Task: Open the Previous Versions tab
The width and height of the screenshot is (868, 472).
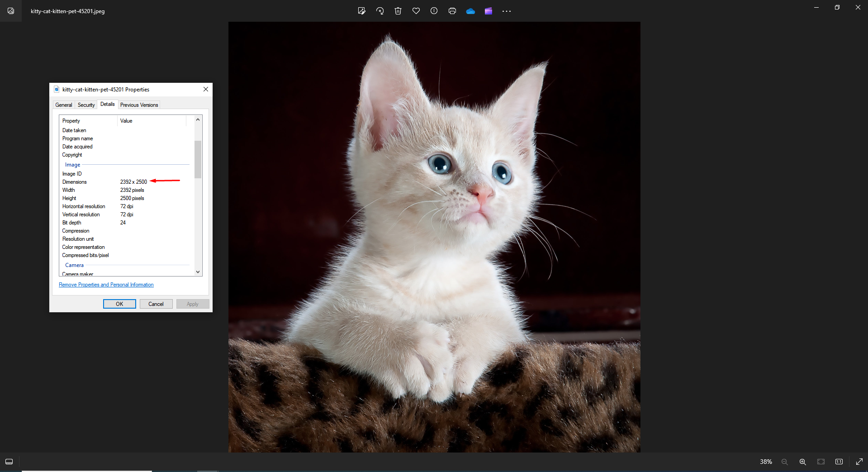Action: (x=139, y=105)
